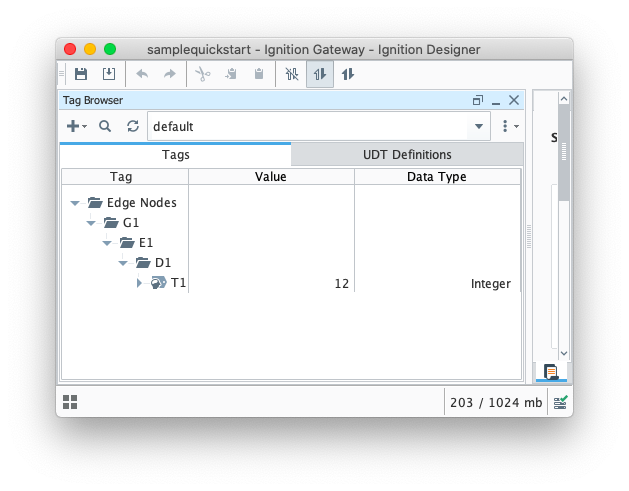Select the Tags tab

pos(175,155)
